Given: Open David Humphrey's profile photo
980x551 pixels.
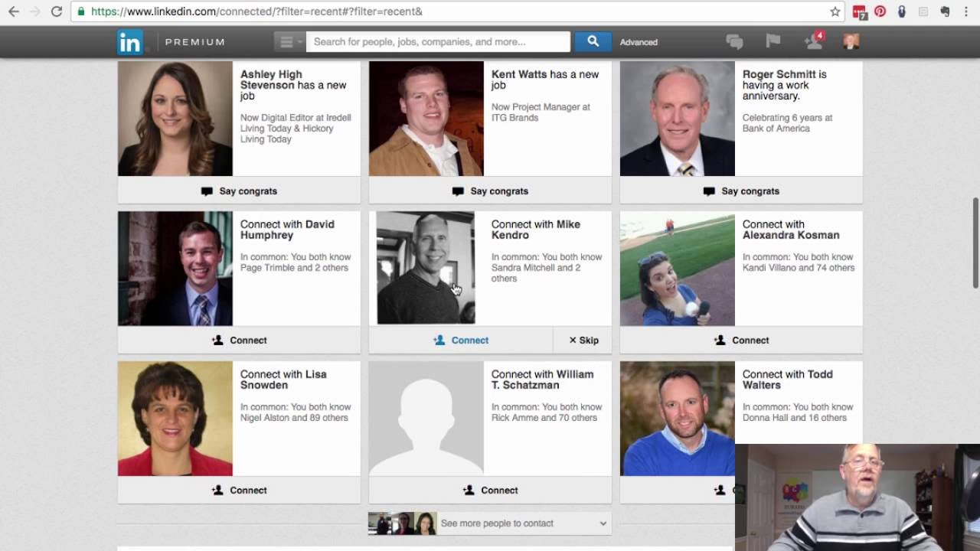Looking at the screenshot, I should tap(175, 269).
